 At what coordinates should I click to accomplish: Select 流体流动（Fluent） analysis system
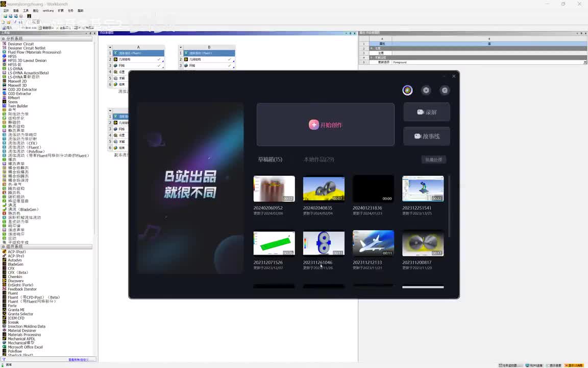click(x=24, y=147)
